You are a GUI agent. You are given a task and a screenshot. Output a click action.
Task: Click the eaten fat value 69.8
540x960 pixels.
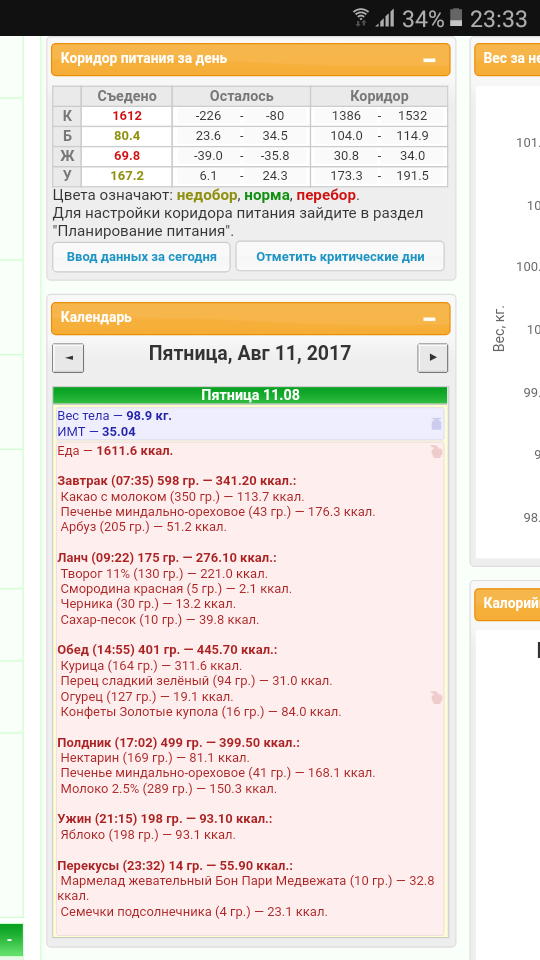pyautogui.click(x=127, y=156)
